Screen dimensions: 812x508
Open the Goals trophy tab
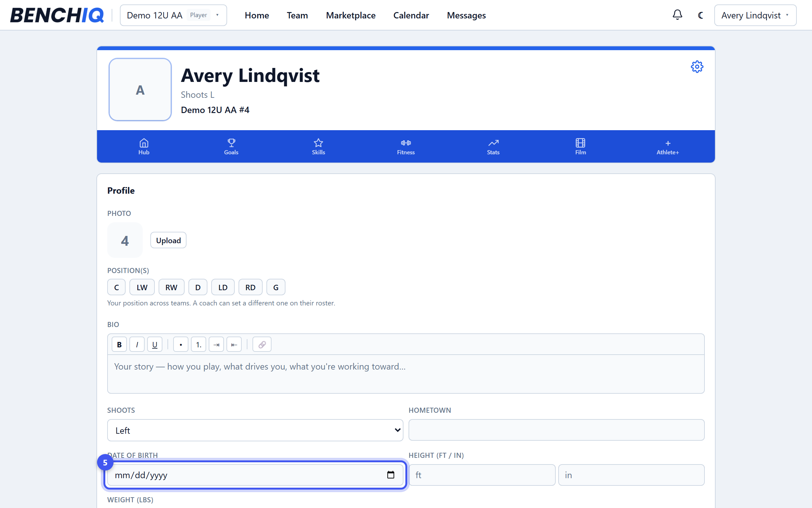pyautogui.click(x=231, y=146)
